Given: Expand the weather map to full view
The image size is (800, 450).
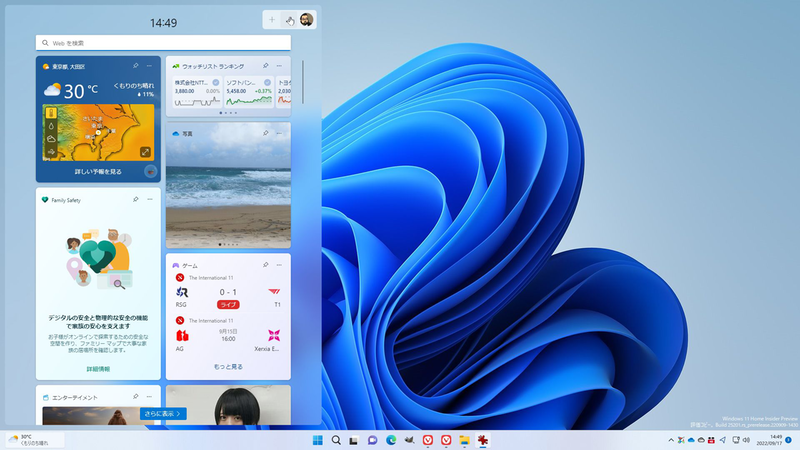Looking at the screenshot, I should [x=146, y=152].
